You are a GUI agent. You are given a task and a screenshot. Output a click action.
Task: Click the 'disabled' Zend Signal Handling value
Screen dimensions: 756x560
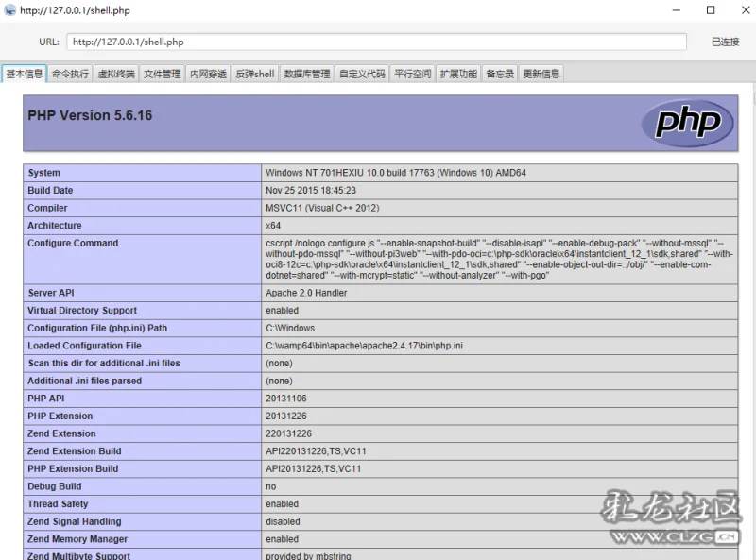283,521
